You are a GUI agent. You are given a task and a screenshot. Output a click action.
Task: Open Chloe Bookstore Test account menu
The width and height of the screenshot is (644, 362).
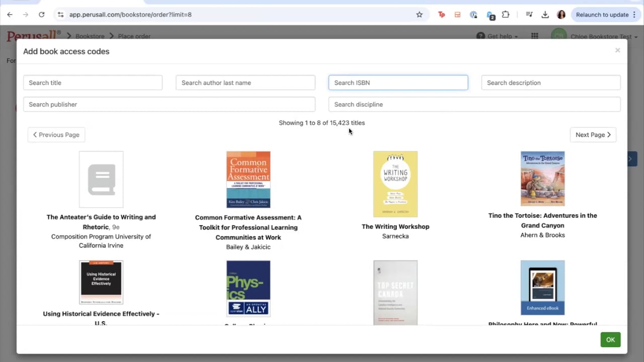click(x=595, y=36)
